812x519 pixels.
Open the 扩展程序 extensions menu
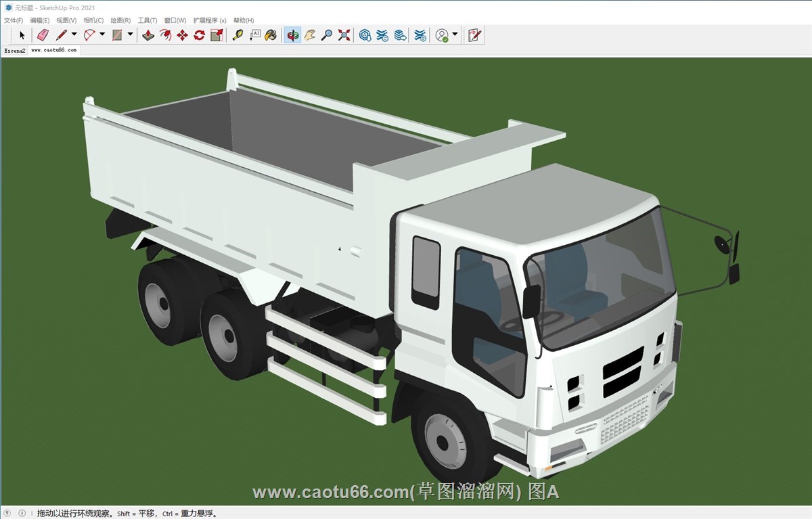pos(209,20)
